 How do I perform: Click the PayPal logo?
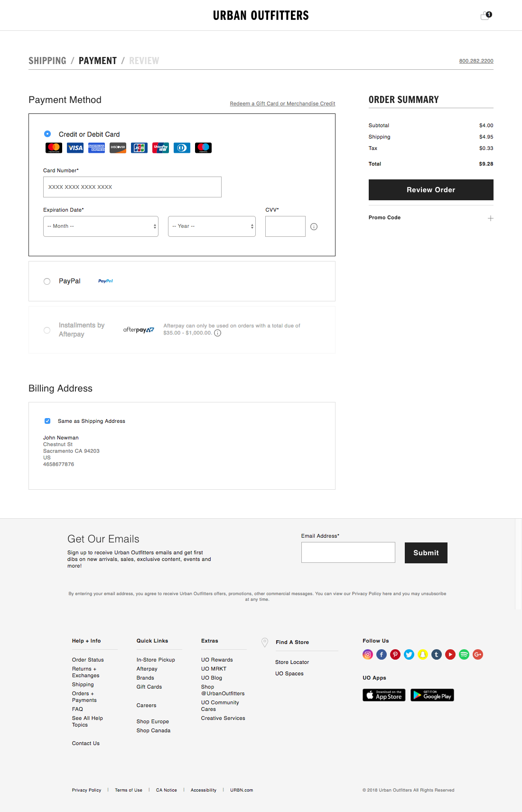coord(105,281)
